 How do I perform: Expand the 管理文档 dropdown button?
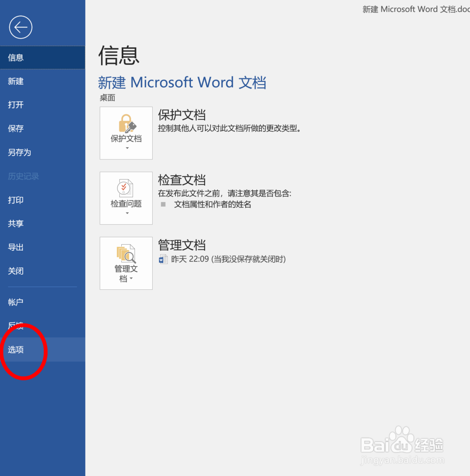coord(126,263)
